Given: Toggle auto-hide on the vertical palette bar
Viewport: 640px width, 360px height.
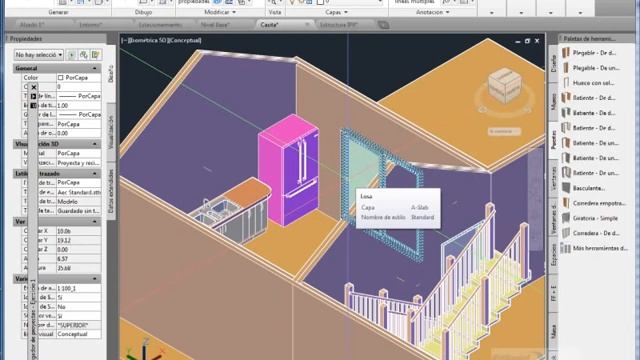Looking at the screenshot, I should pos(34,96).
